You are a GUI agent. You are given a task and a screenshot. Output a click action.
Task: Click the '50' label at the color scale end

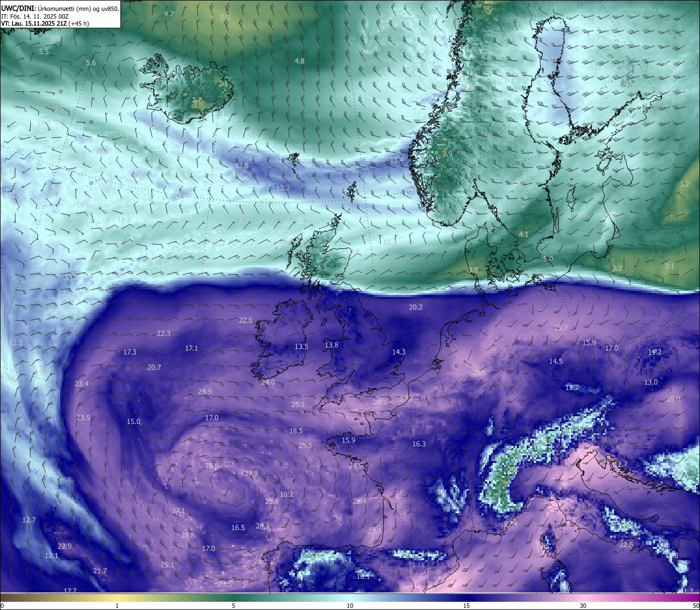pyautogui.click(x=696, y=606)
